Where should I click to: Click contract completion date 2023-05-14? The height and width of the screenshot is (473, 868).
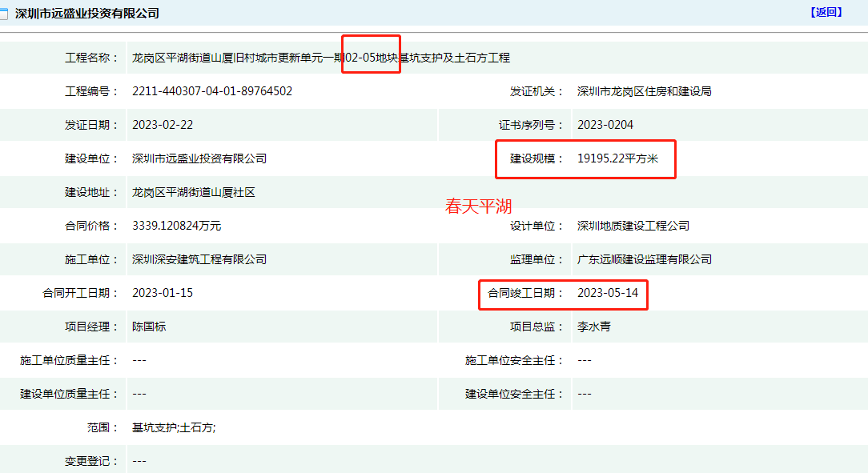pos(608,293)
